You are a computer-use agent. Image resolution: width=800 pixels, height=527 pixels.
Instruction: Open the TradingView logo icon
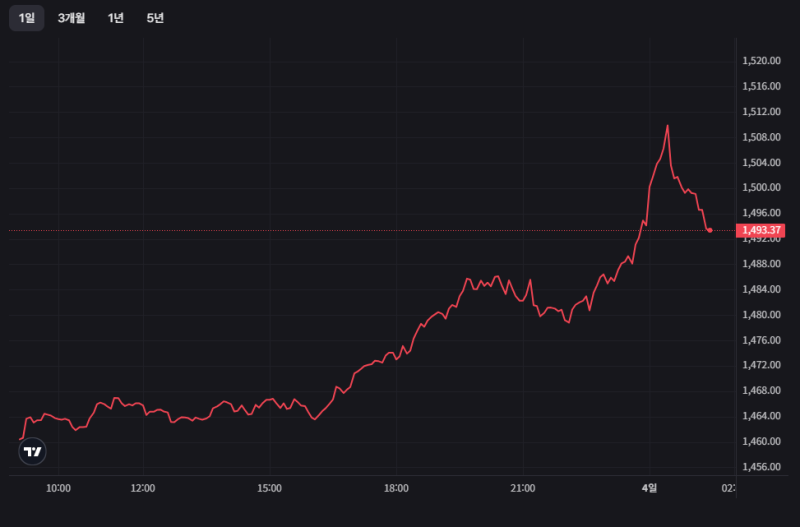[32, 451]
